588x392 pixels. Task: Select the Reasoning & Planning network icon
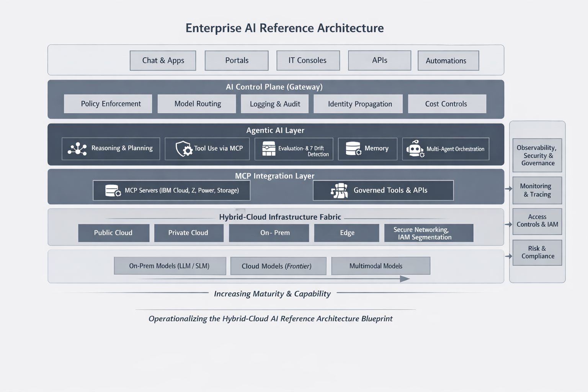[77, 149]
